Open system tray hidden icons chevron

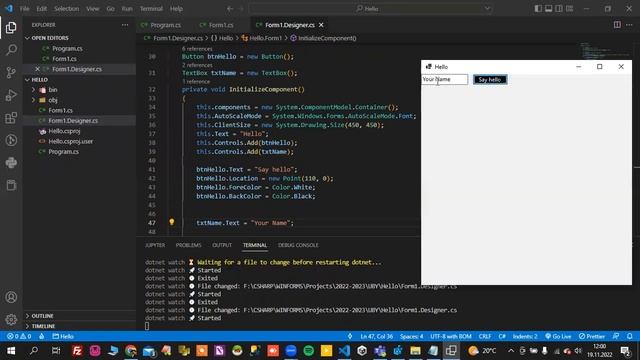coord(511,351)
